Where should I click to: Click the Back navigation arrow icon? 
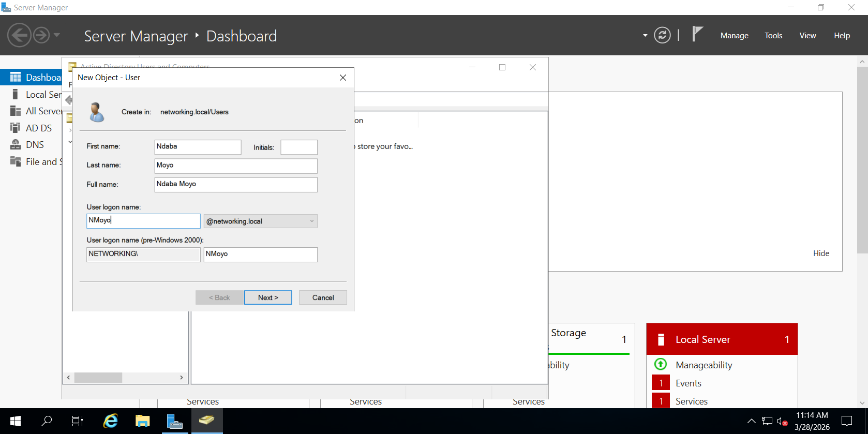click(19, 35)
